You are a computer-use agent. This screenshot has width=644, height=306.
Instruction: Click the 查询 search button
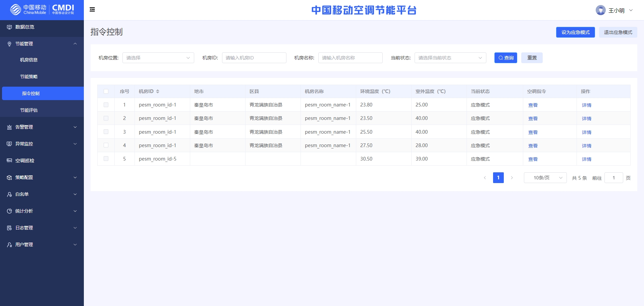click(x=506, y=58)
